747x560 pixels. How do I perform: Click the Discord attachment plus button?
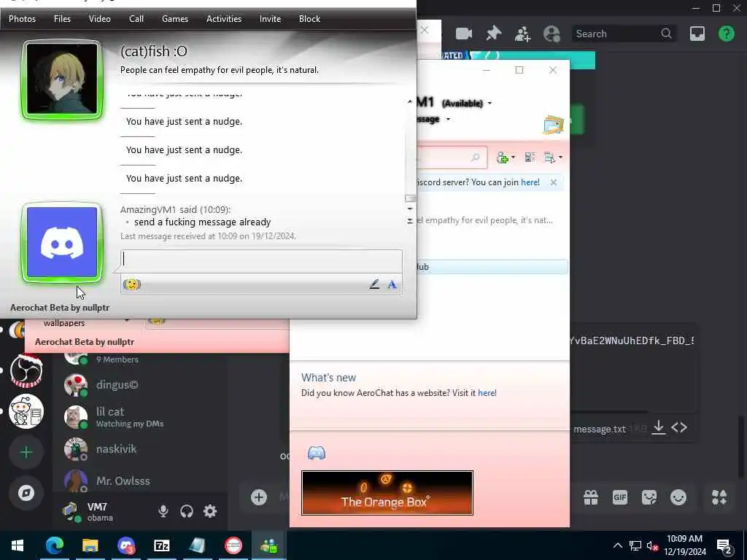[259, 497]
